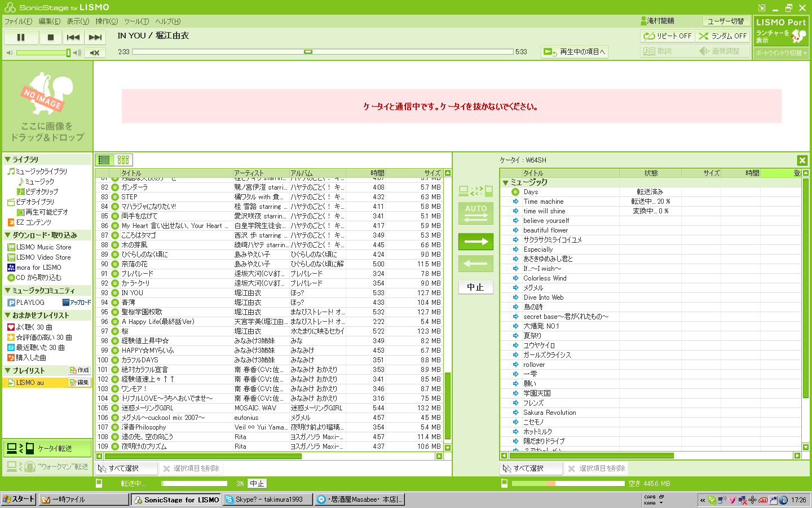Open the ヘルプ menu
Image resolution: width=812 pixels, height=508 pixels.
tap(168, 21)
